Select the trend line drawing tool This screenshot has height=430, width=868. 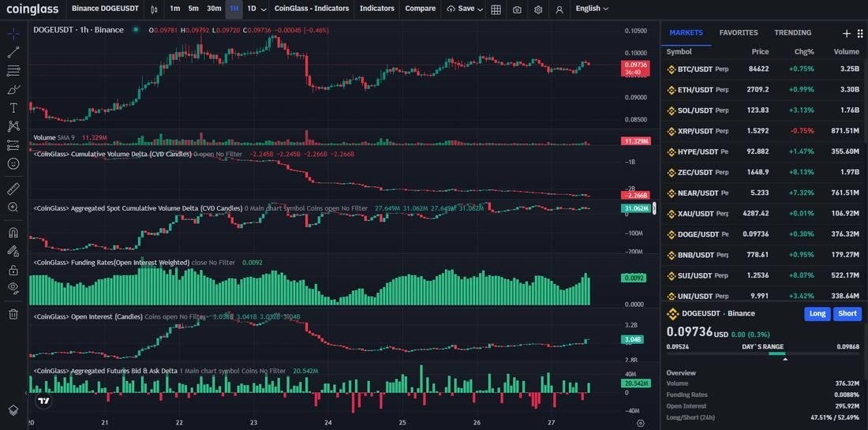[13, 52]
